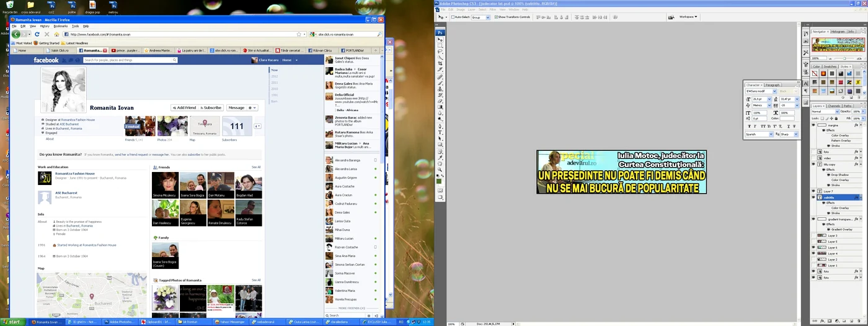Select the Pen tool
Screen dimensions: 868x326
440,126
